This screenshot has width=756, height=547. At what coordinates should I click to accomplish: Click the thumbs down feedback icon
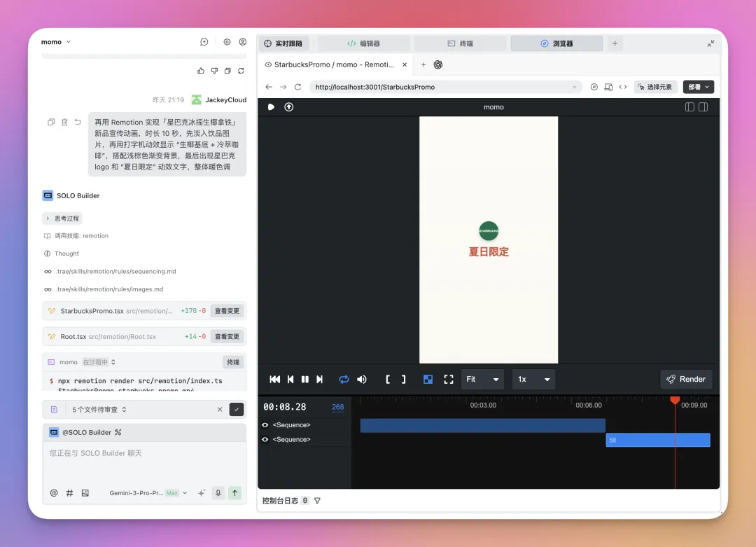(214, 71)
